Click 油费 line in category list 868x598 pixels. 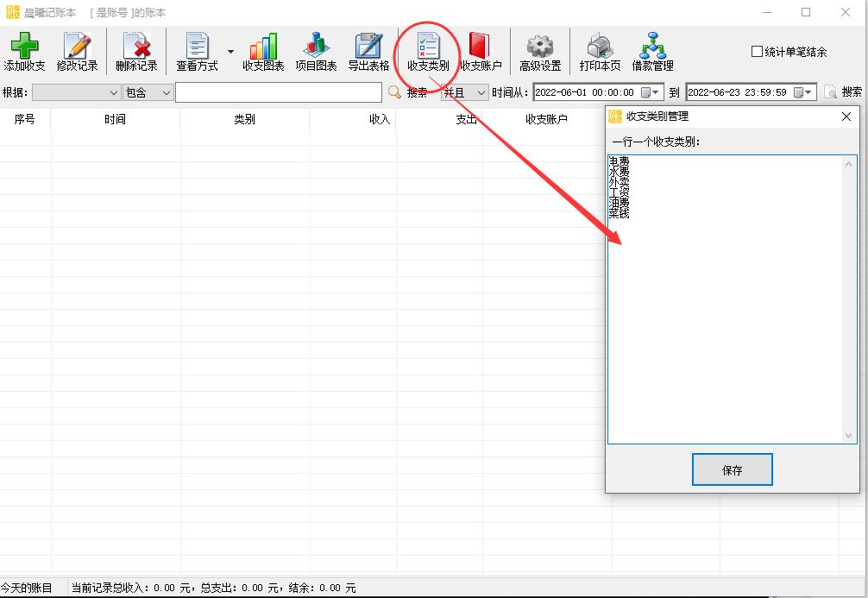[619, 203]
